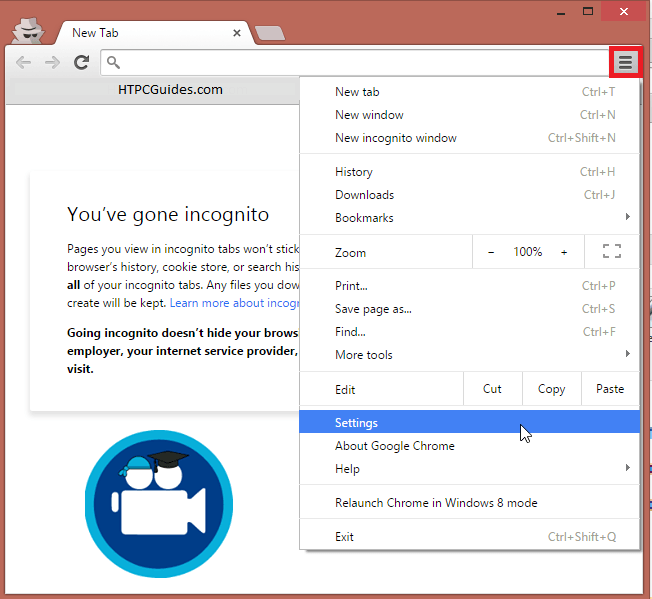Open History from the menu
The image size is (652, 599).
pyautogui.click(x=354, y=172)
